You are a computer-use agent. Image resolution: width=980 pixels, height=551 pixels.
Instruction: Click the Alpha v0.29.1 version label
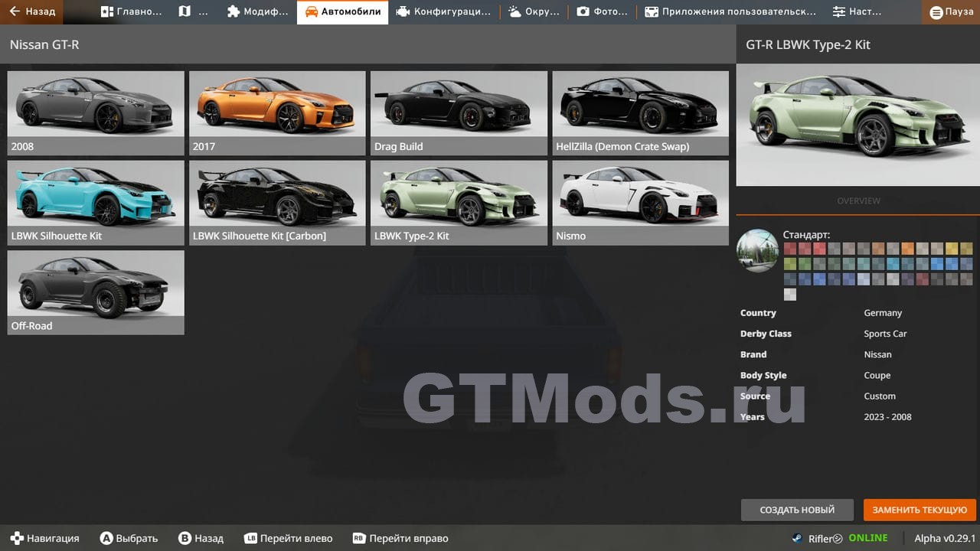coord(945,538)
